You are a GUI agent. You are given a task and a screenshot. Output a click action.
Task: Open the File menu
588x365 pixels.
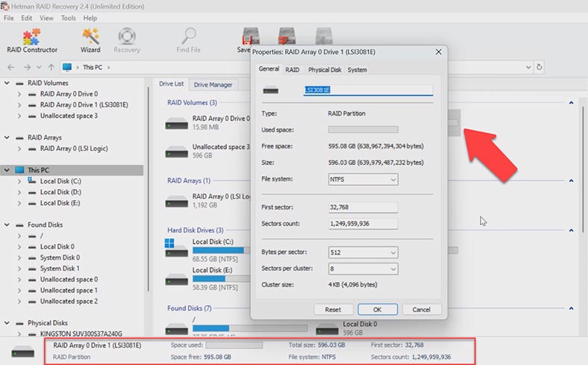[x=9, y=18]
